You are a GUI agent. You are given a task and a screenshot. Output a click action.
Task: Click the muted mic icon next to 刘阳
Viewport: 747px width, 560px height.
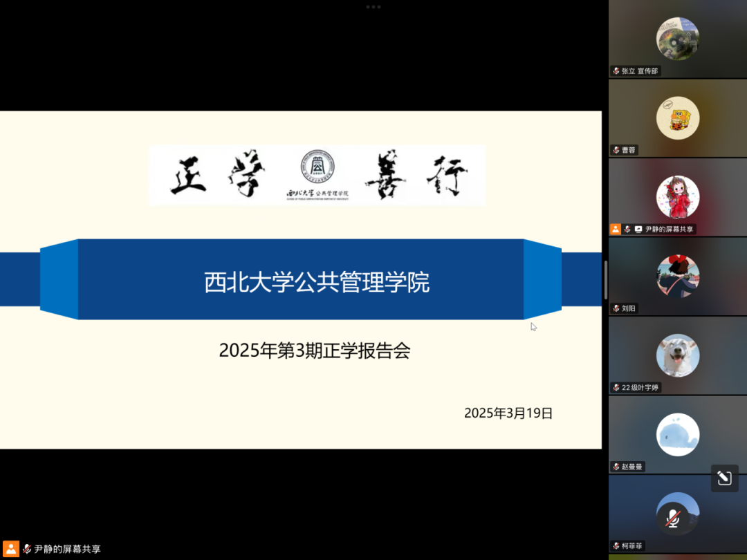[x=616, y=308]
